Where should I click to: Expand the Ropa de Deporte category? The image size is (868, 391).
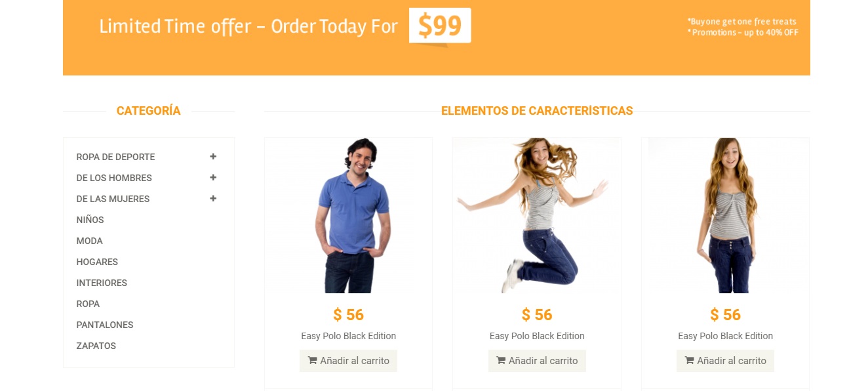(x=213, y=157)
